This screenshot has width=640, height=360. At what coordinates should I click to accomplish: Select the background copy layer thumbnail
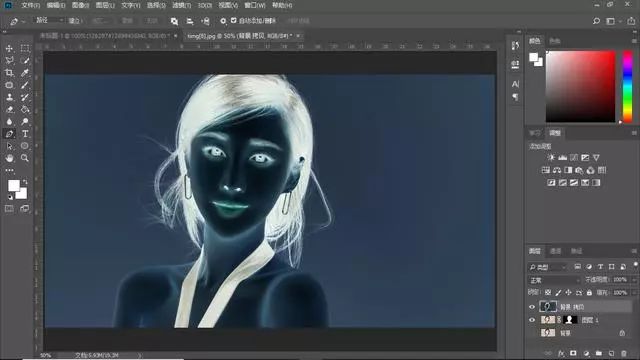(x=548, y=307)
